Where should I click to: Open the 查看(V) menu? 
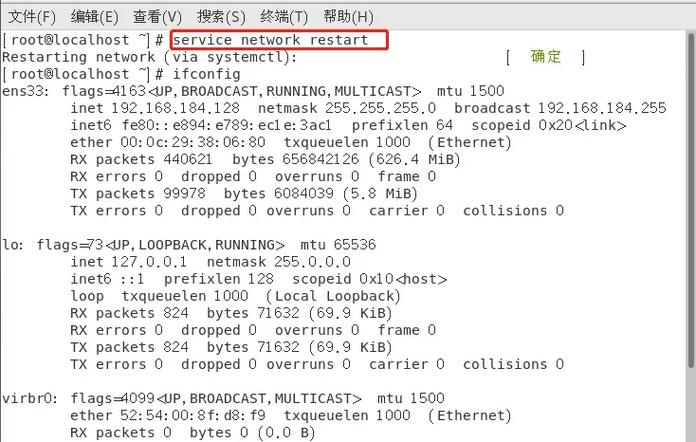(158, 17)
